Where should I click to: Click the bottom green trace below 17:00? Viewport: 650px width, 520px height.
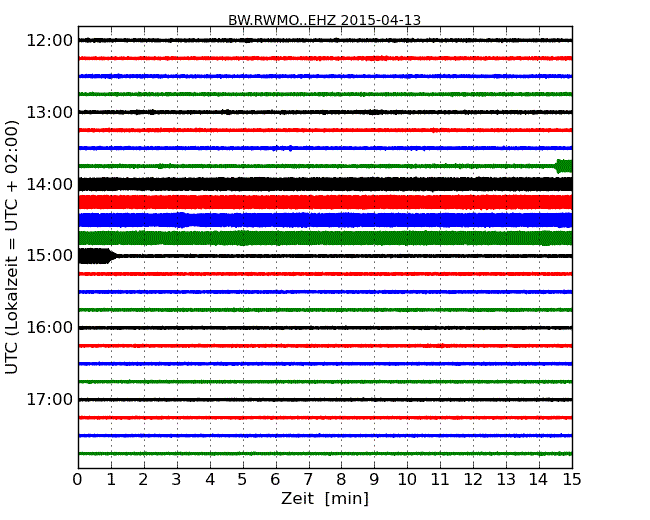[325, 454]
